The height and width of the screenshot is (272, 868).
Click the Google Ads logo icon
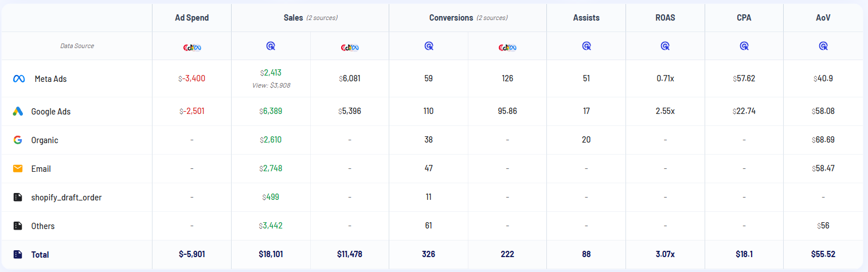pyautogui.click(x=18, y=112)
